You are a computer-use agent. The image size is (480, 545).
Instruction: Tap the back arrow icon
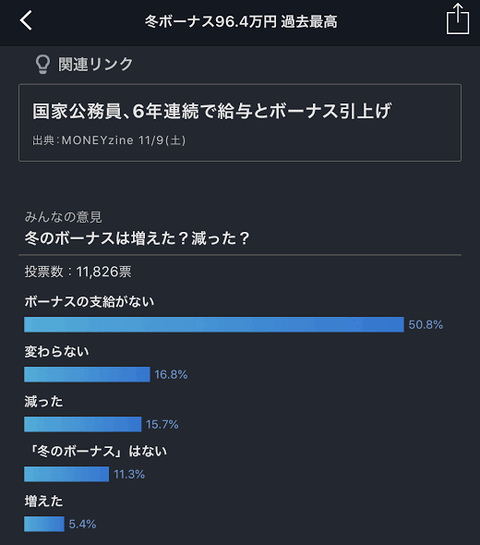26,20
